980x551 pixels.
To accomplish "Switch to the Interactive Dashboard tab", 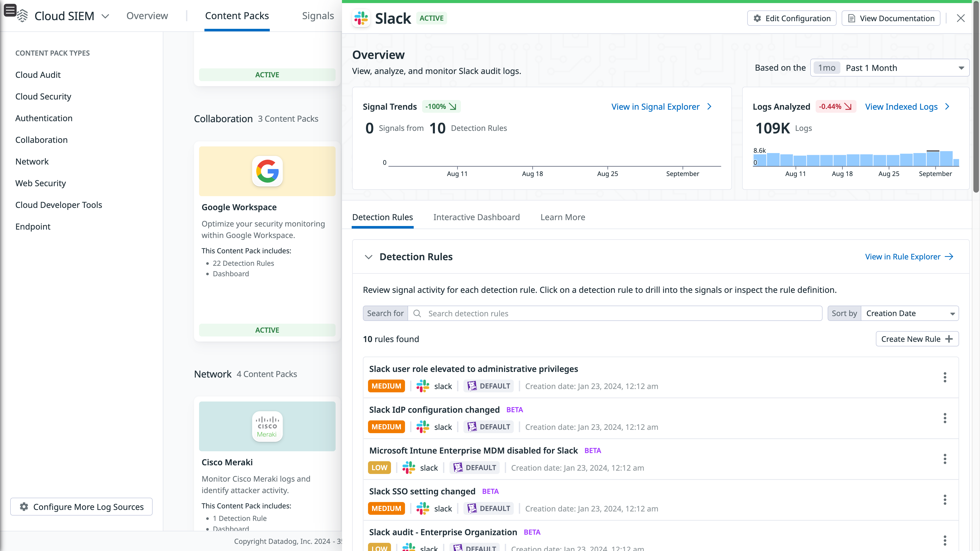I will point(476,217).
